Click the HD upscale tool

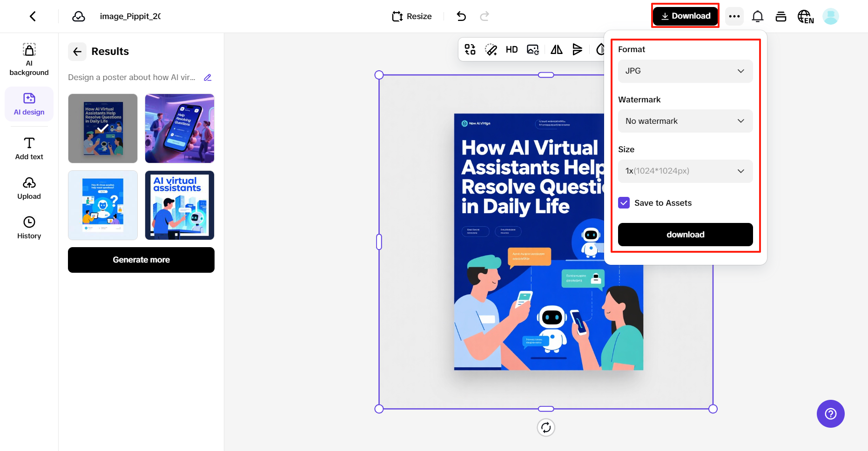pos(511,50)
